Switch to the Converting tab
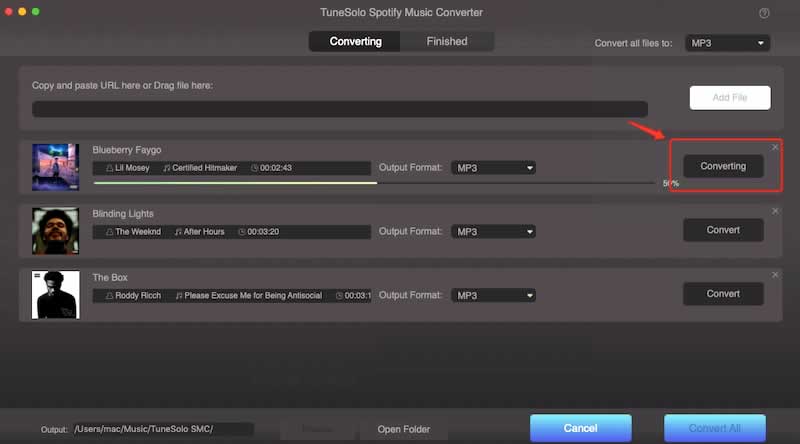The image size is (800, 444). [355, 41]
